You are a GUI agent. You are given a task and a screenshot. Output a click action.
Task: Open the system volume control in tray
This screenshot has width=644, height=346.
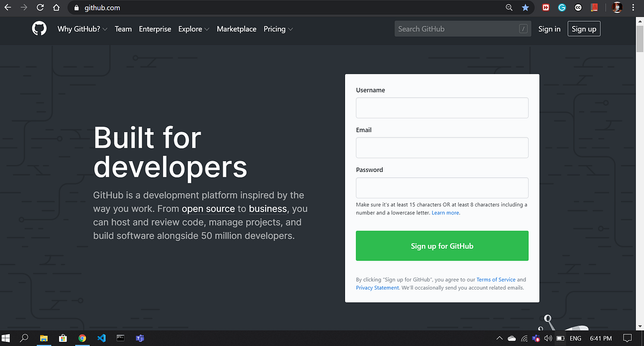548,338
